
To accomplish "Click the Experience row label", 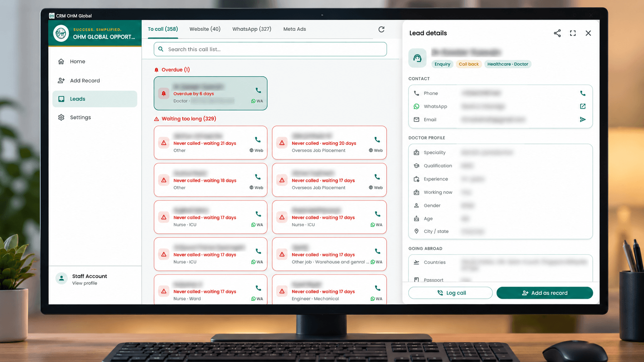I will [436, 179].
